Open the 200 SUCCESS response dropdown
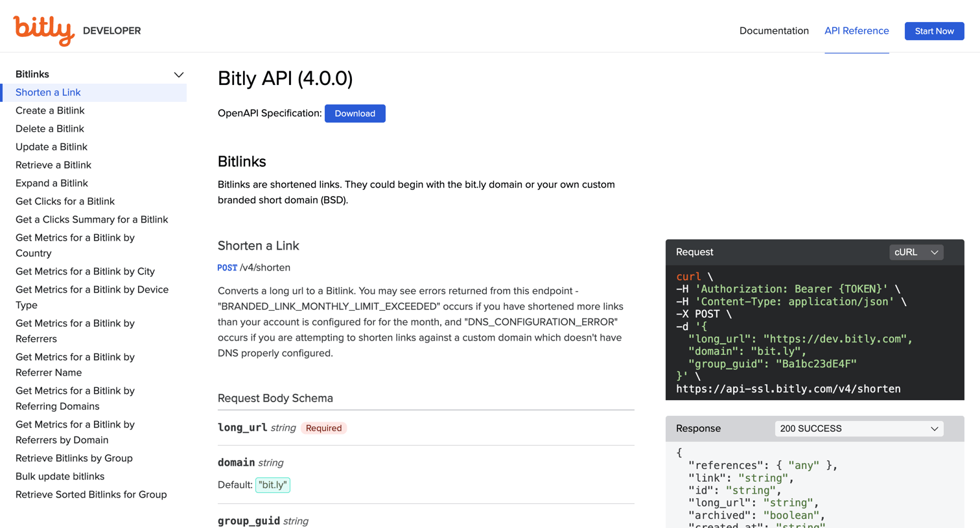The height and width of the screenshot is (528, 980). coord(859,429)
